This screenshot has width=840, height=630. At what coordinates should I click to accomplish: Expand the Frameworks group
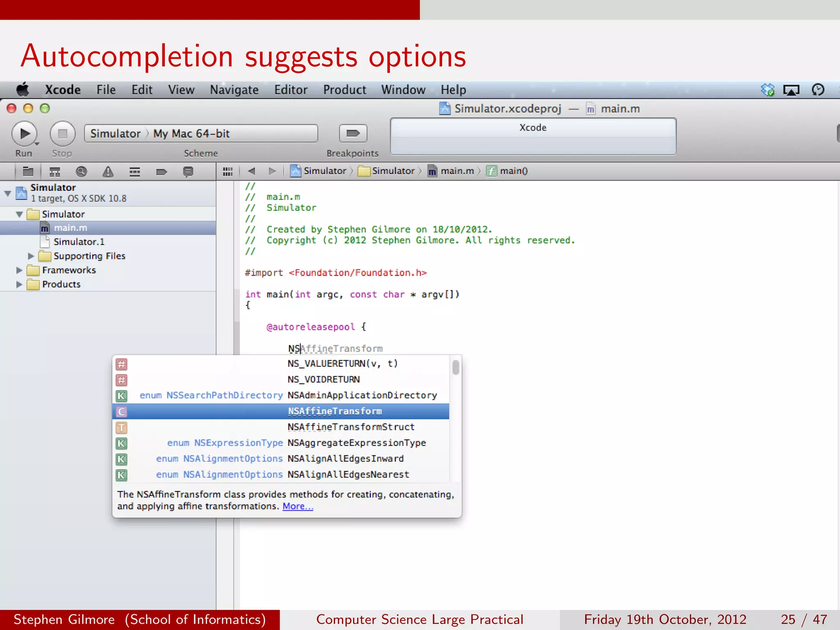(x=19, y=270)
